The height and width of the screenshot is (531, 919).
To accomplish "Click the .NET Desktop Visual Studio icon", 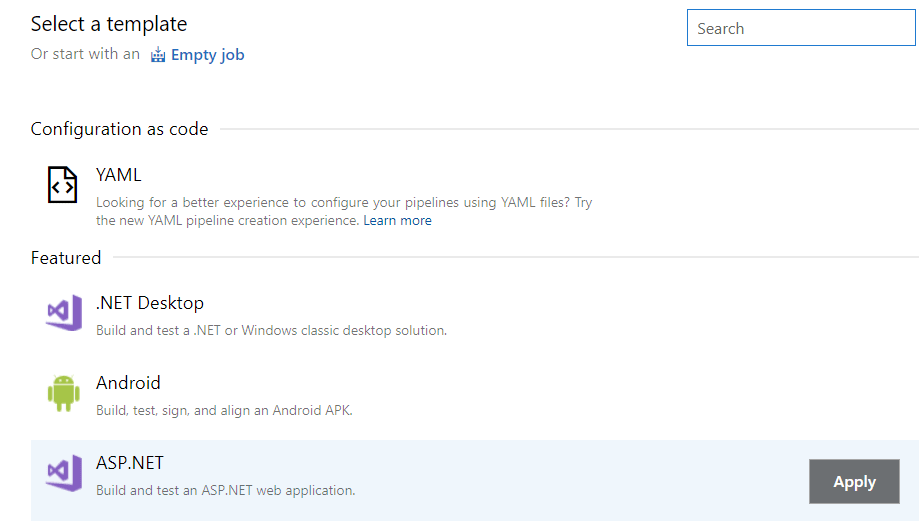I will [x=63, y=313].
